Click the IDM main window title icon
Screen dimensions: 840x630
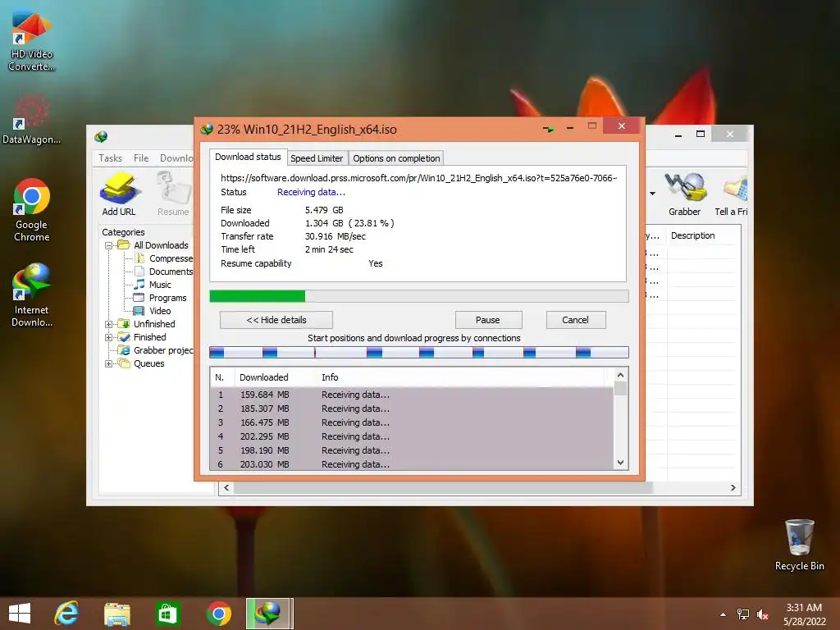pos(101,137)
